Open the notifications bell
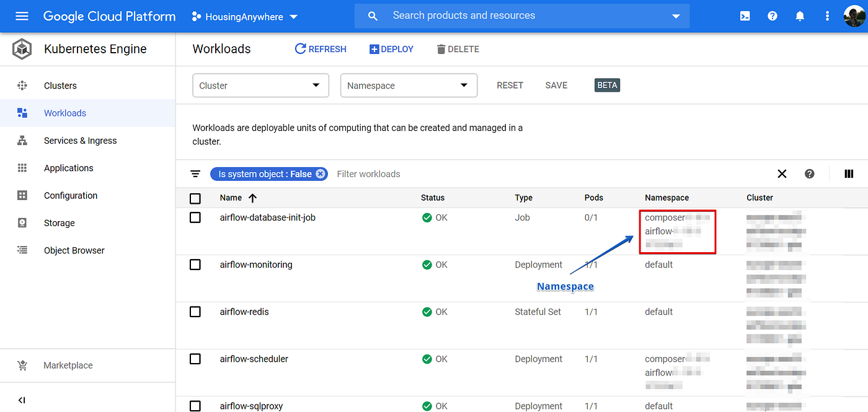 800,16
